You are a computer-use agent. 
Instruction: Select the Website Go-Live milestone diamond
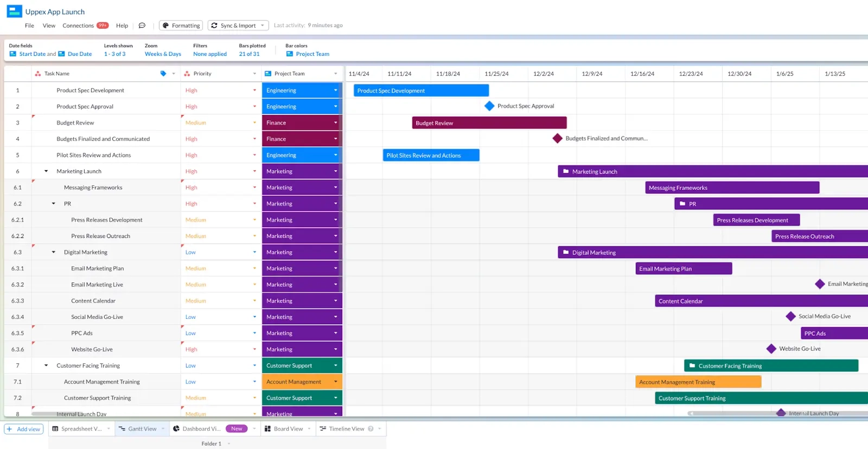pyautogui.click(x=771, y=349)
